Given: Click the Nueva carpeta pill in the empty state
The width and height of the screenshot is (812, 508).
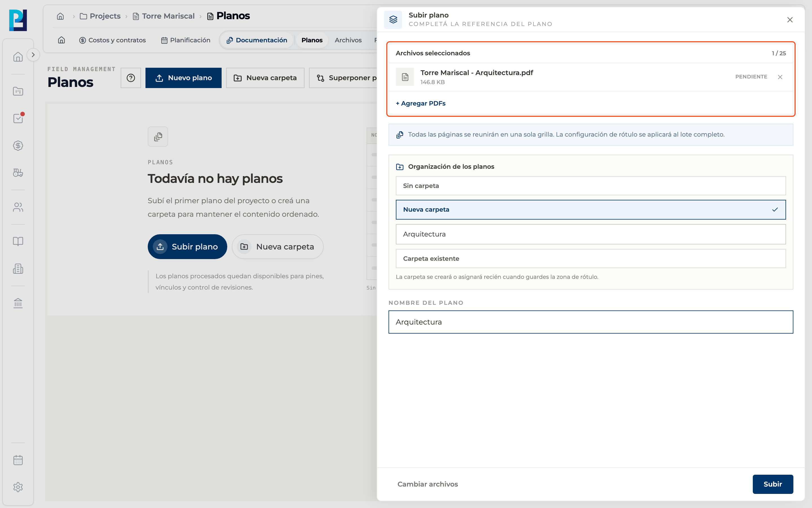Looking at the screenshot, I should click(277, 247).
